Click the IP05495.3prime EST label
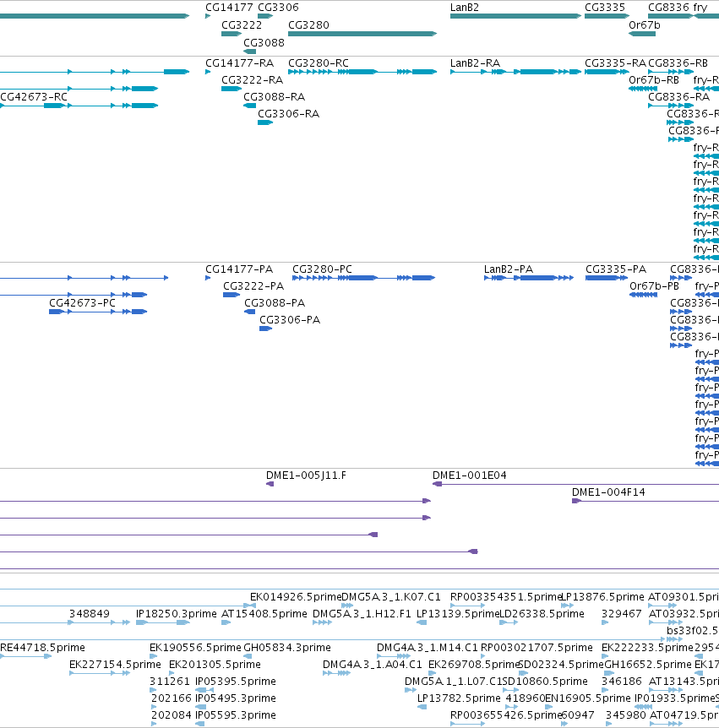Viewport: 719px width, 728px height. click(x=236, y=698)
